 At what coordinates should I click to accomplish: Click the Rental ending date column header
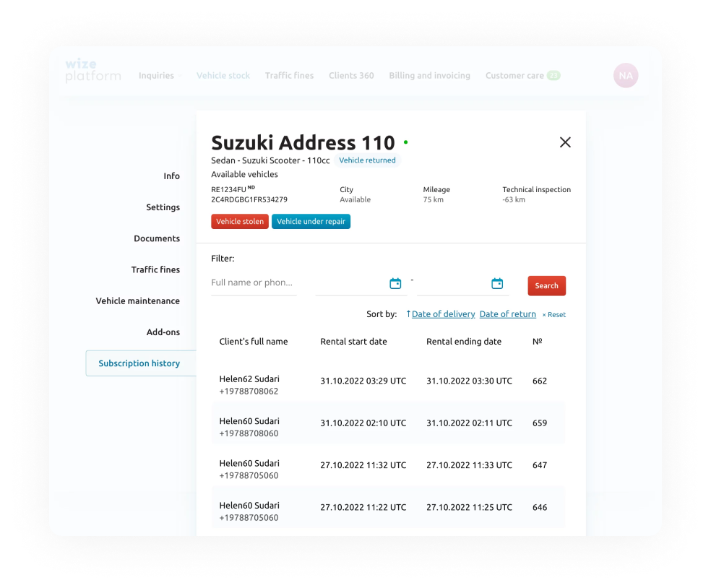[x=464, y=342]
